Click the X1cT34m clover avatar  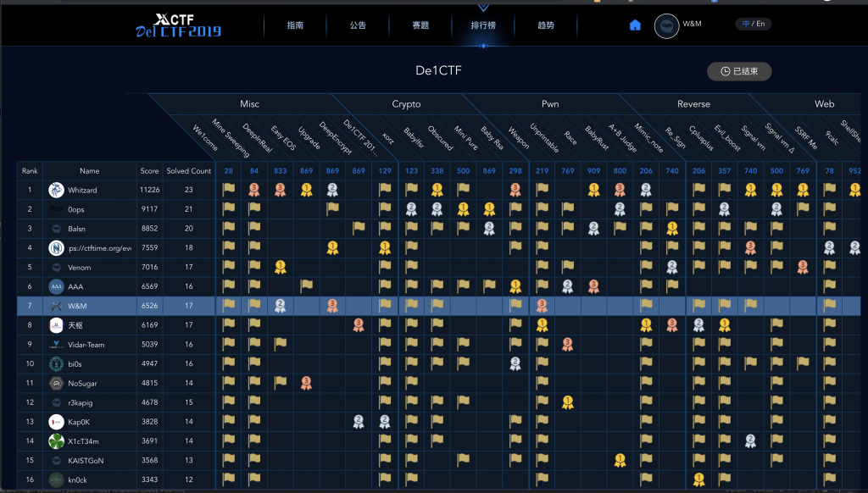(56, 441)
